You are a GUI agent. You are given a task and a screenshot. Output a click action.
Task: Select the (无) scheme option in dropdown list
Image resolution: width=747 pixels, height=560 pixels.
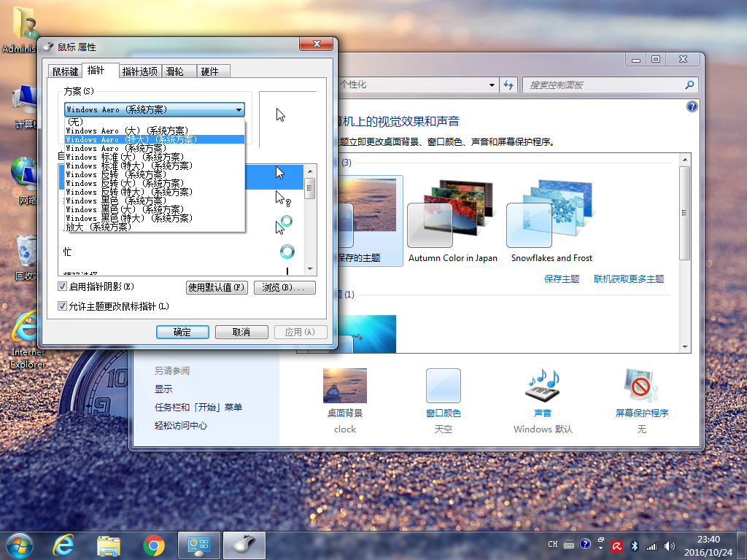tap(155, 122)
